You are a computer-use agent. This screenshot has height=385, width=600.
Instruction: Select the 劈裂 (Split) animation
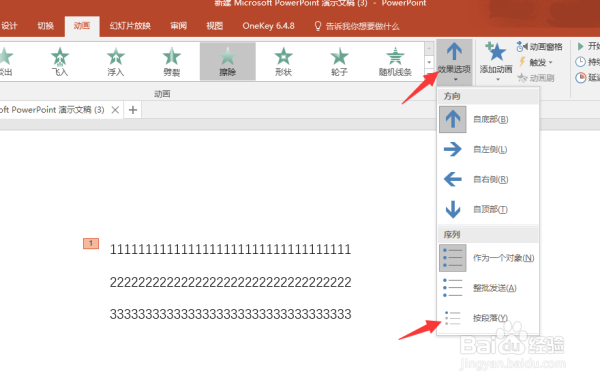[x=171, y=61]
